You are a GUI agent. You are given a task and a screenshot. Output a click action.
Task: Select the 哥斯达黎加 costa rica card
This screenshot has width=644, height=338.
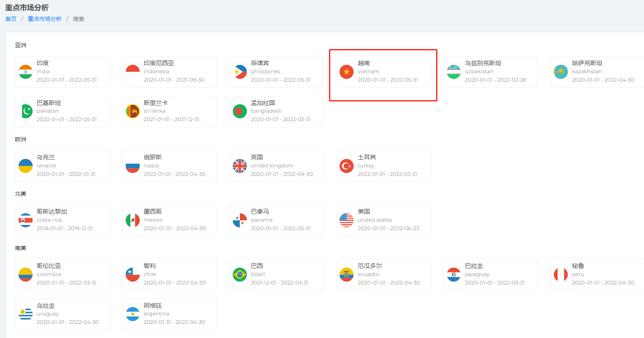[x=62, y=220]
